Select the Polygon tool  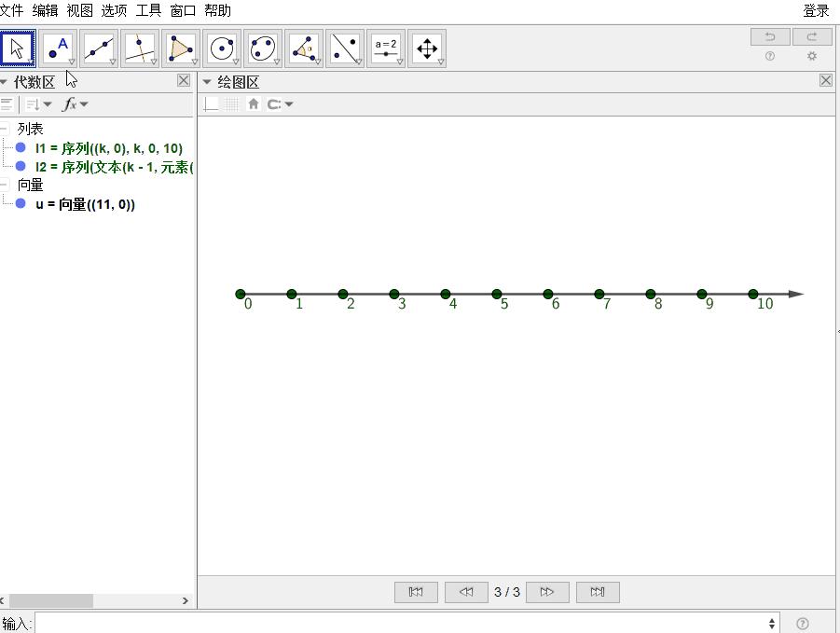(x=181, y=48)
